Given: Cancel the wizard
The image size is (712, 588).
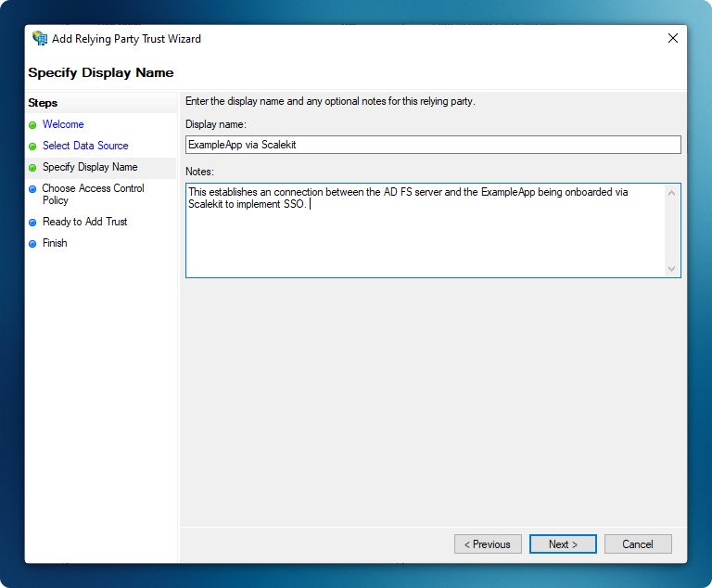Looking at the screenshot, I should (638, 544).
